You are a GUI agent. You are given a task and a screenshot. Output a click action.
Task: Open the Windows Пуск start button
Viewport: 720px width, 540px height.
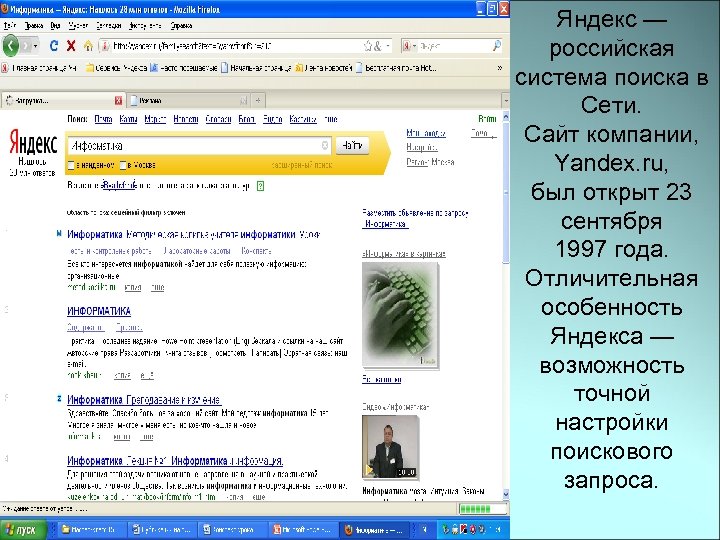coord(23,529)
